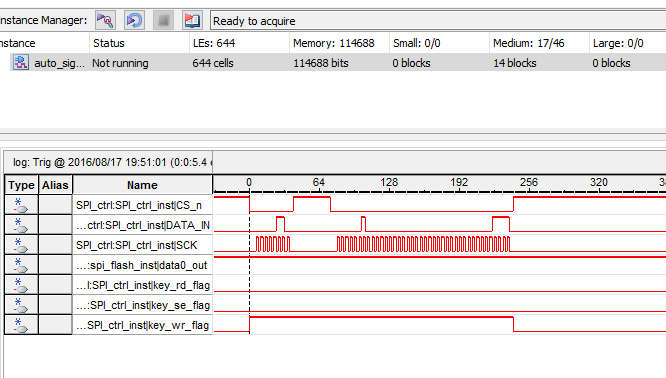Click the Stop Analysis icon
This screenshot has width=666, height=378.
coord(163,20)
